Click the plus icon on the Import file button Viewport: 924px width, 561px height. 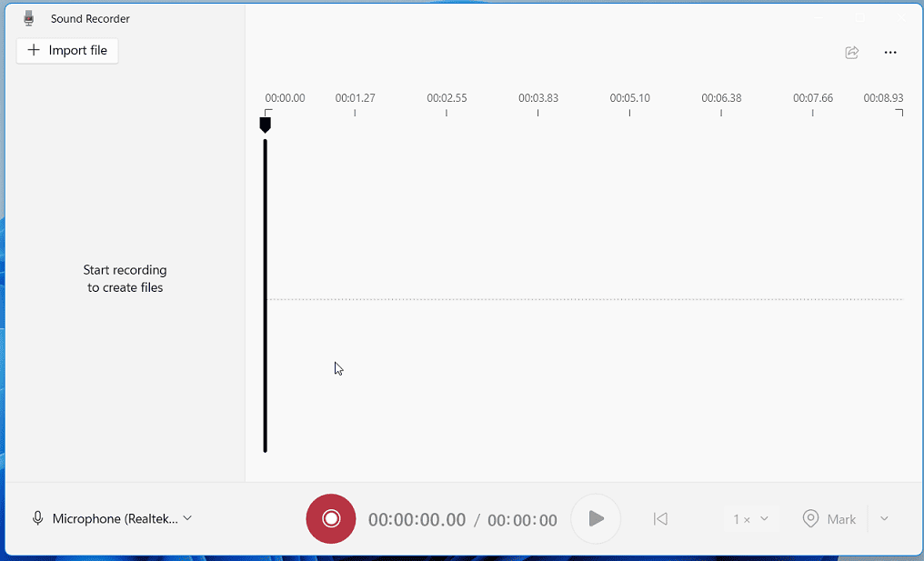(x=35, y=50)
